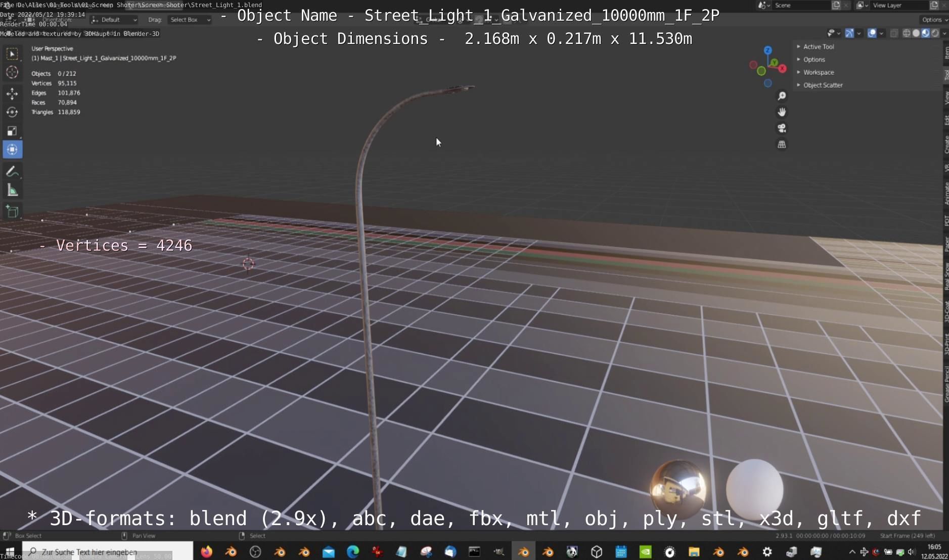
Task: Open the gizmo settings dropdown arrow
Action: 858,33
